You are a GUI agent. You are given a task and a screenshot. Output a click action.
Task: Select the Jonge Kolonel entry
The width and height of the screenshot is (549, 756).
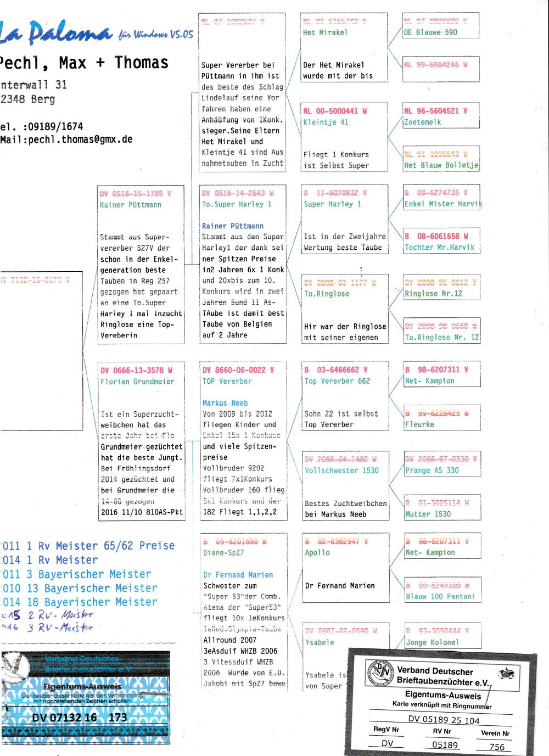(x=441, y=637)
